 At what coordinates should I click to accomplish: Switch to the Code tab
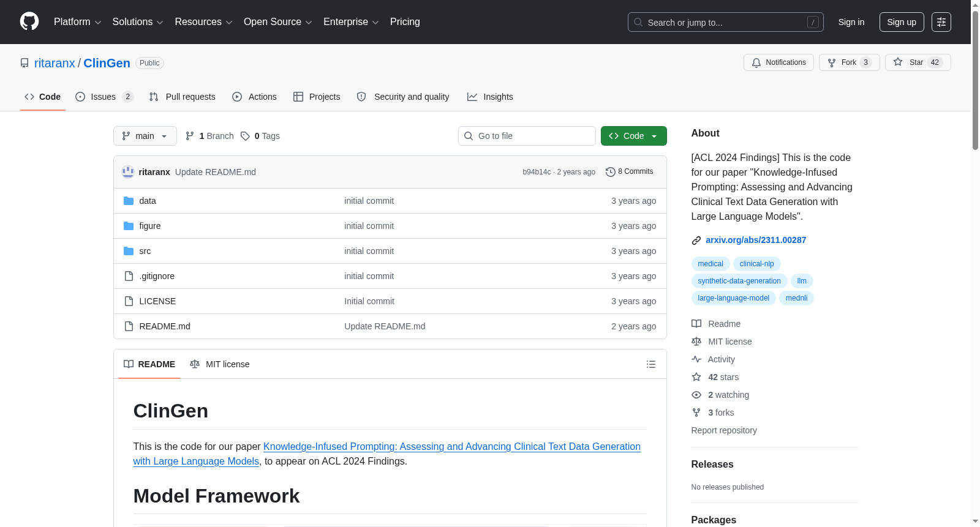pos(43,97)
